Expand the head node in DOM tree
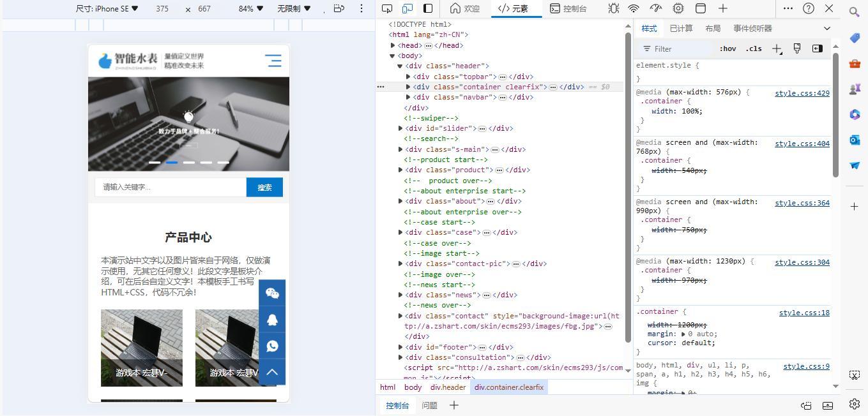Screen dimensions: 868x416 393,45
